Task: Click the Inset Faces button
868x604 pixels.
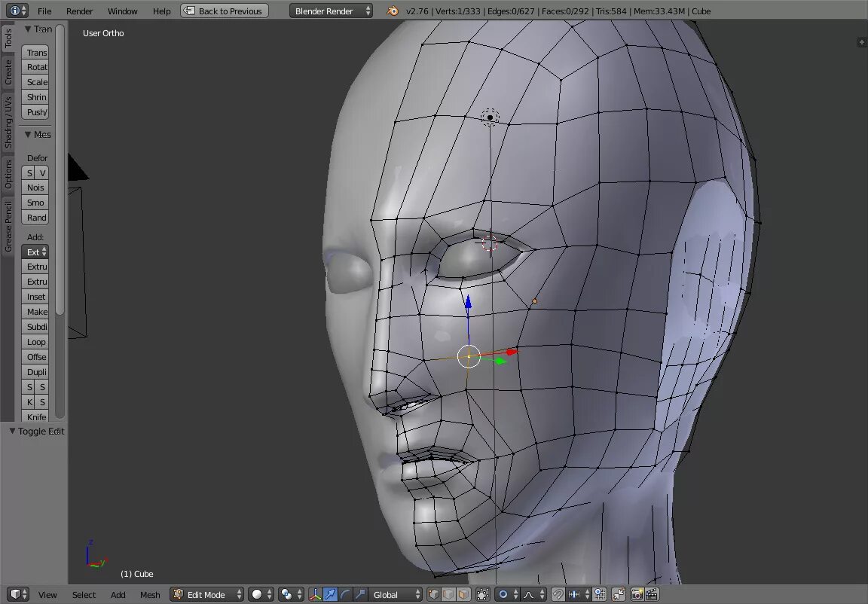Action: [x=35, y=297]
